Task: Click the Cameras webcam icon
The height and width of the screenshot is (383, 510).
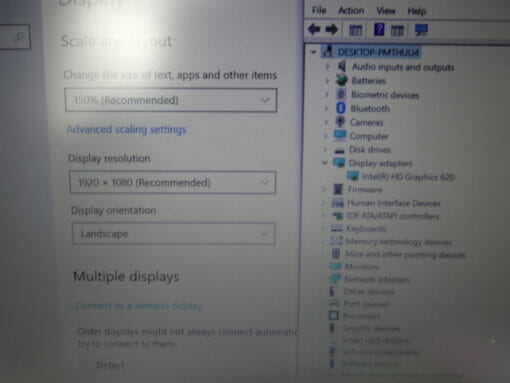Action: 340,122
